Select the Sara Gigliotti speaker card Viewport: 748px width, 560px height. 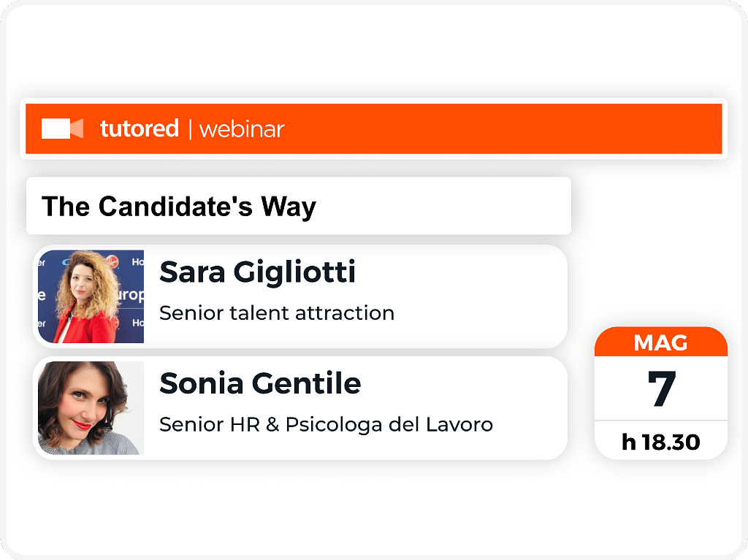click(300, 296)
